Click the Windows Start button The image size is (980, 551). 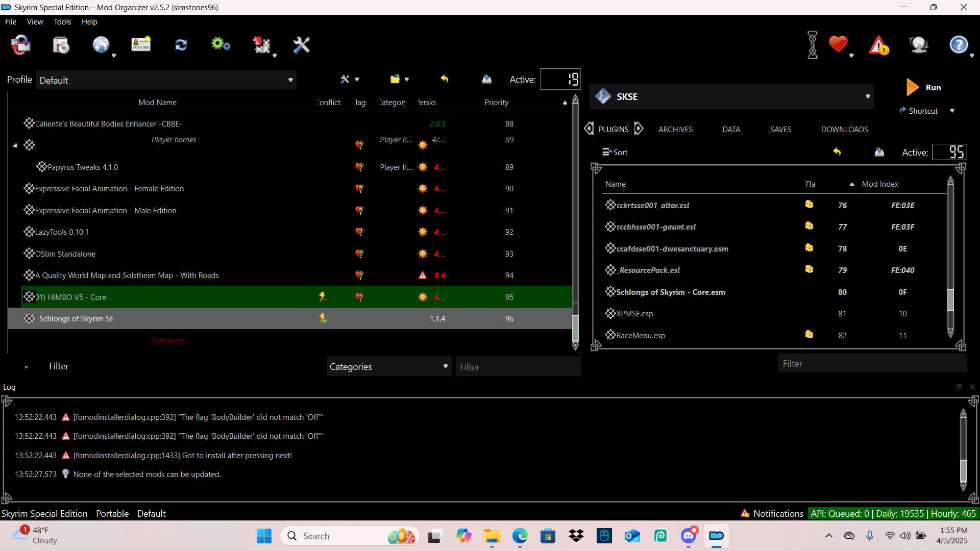point(264,536)
